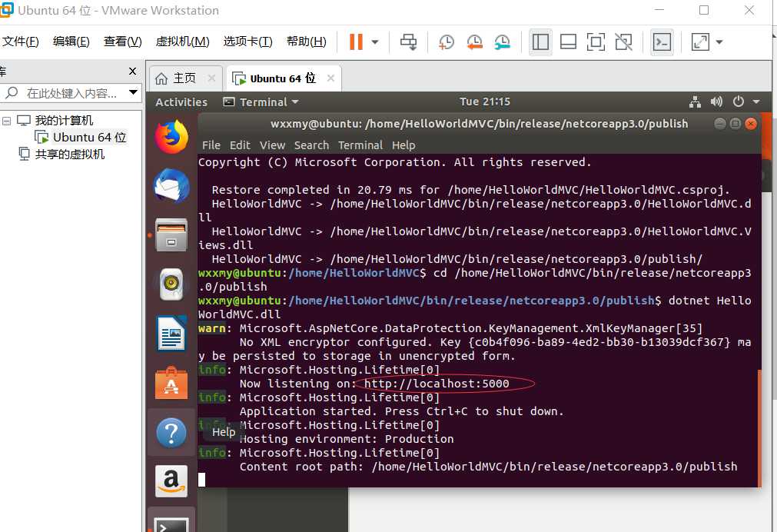Enter full screen mode in VMware
The height and width of the screenshot is (532, 777).
596,42
